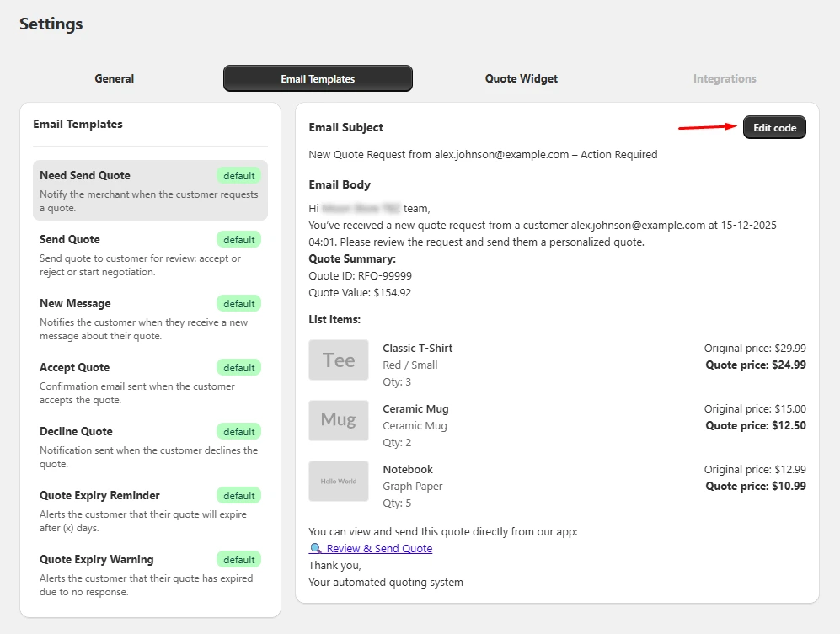This screenshot has width=840, height=634.
Task: Switch to the General tab
Action: [114, 78]
